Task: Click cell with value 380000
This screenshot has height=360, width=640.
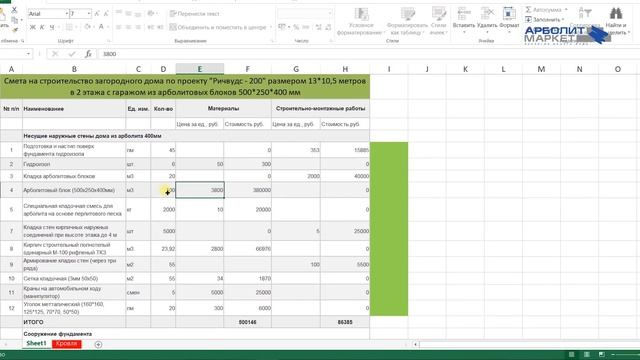Action: tap(247, 190)
